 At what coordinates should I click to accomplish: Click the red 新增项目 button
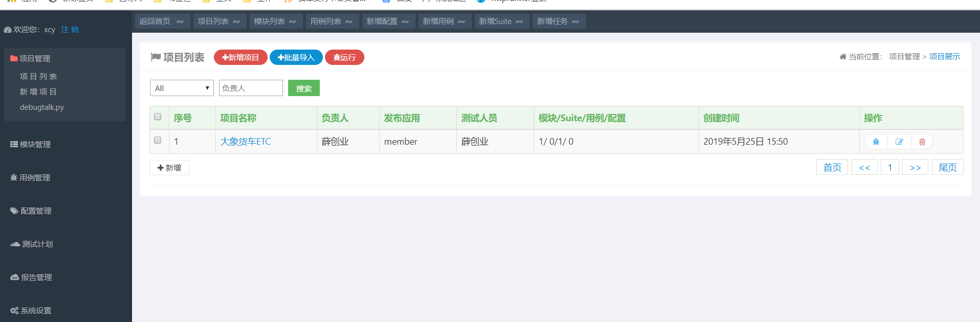click(x=241, y=57)
